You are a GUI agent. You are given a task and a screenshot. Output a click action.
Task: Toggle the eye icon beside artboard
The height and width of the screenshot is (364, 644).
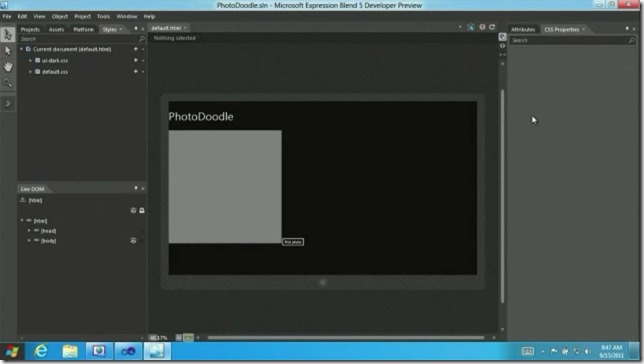pyautogui.click(x=502, y=46)
